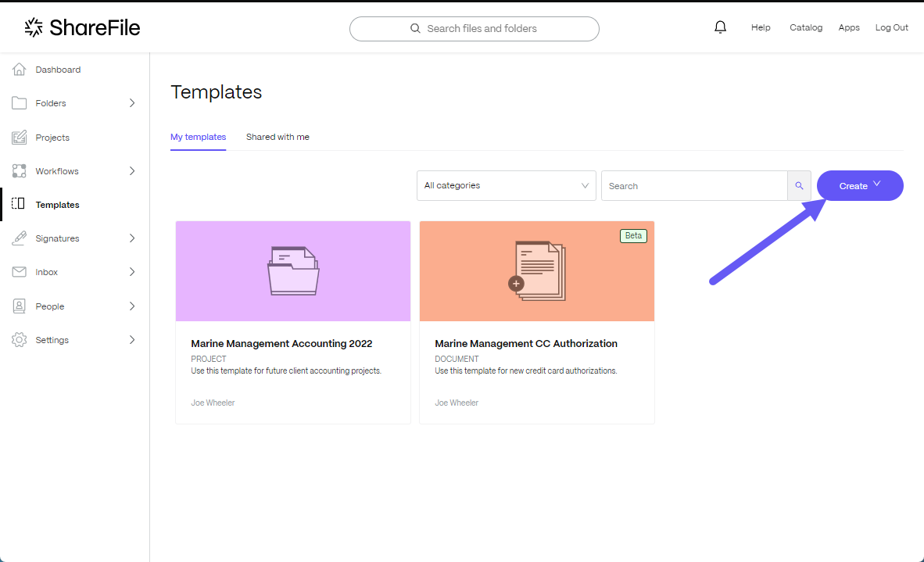
Task: Click the Settings gear icon
Action: coord(19,340)
